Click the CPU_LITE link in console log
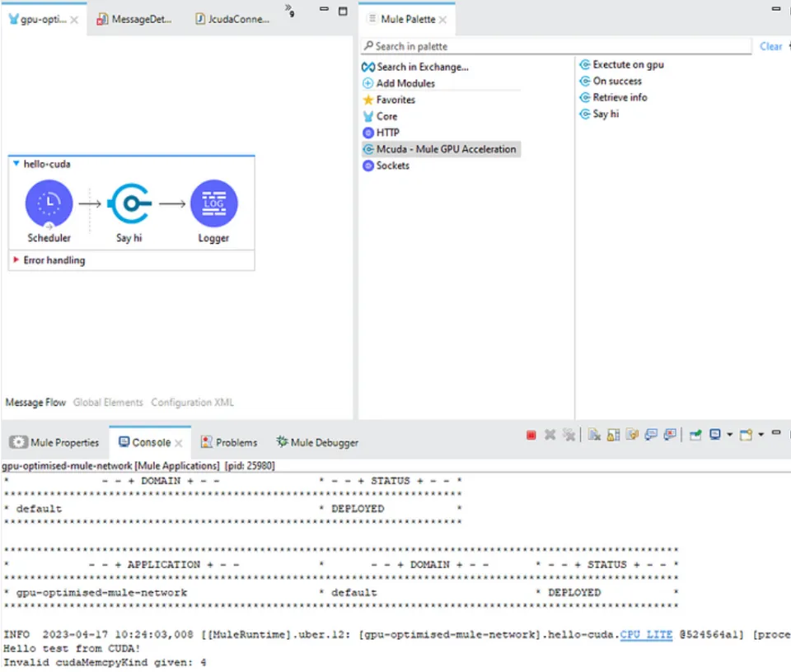Image resolution: width=791 pixels, height=672 pixels. [x=646, y=634]
